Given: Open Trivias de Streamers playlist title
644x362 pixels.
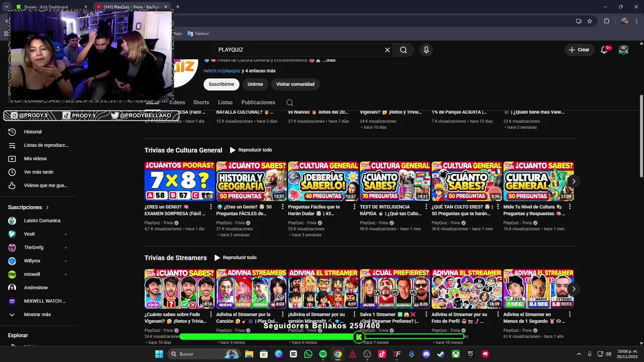Looking at the screenshot, I should coord(176,258).
